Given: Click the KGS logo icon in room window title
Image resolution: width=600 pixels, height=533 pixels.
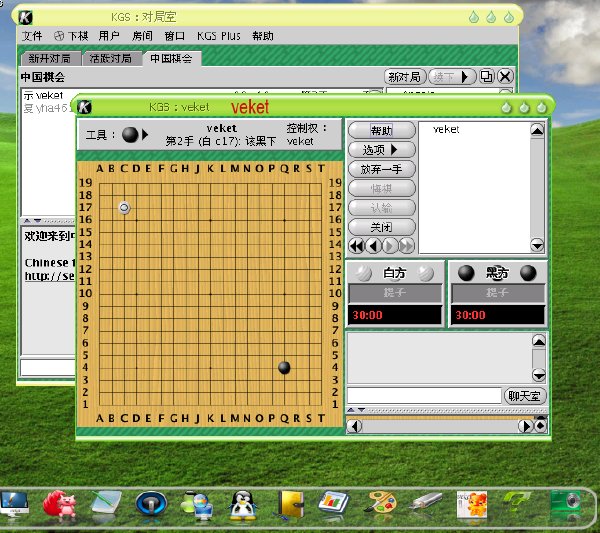Looking at the screenshot, I should pyautogui.click(x=26, y=17).
